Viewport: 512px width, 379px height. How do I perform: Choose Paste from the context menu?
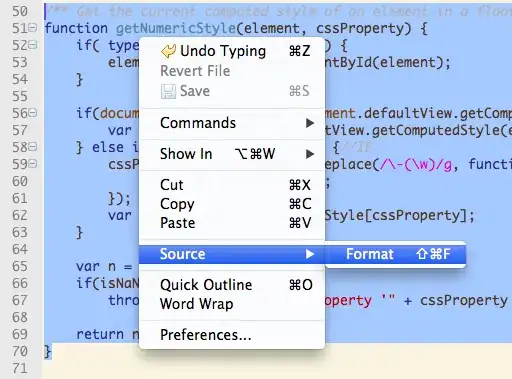point(232,223)
